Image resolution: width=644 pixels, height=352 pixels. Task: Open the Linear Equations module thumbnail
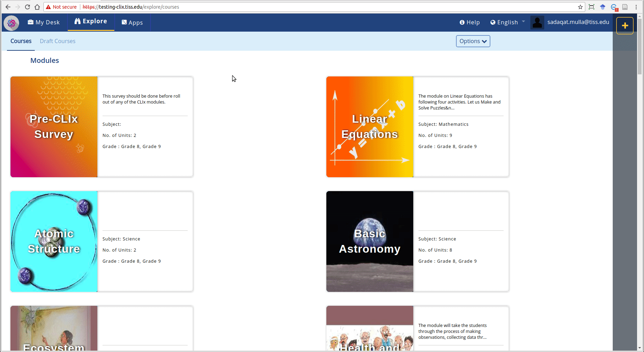click(369, 127)
